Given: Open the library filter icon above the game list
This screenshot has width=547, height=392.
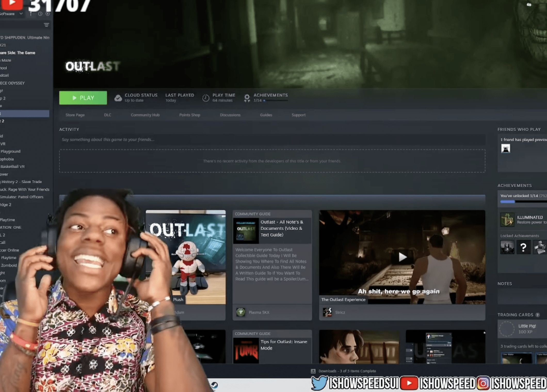Looking at the screenshot, I should coord(46,25).
